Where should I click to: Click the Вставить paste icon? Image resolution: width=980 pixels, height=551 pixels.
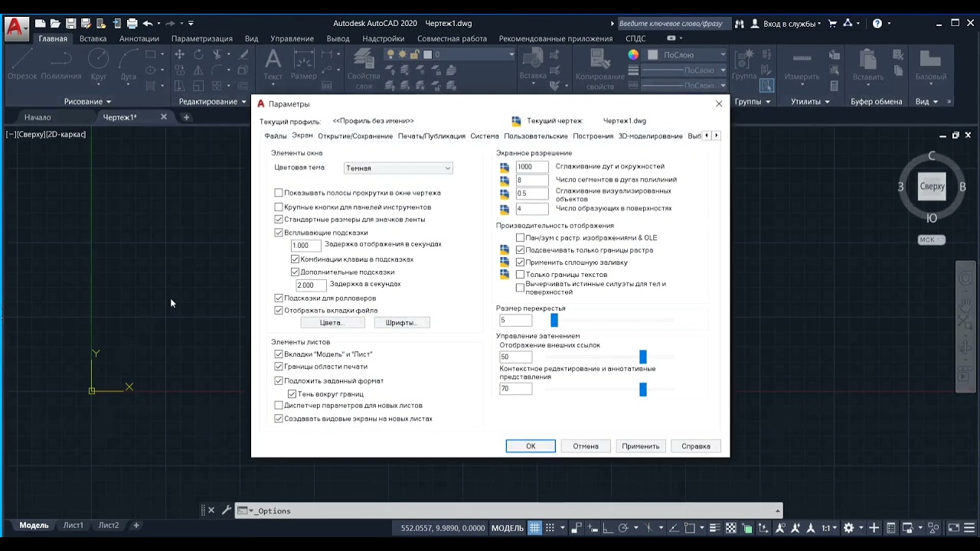[x=867, y=66]
